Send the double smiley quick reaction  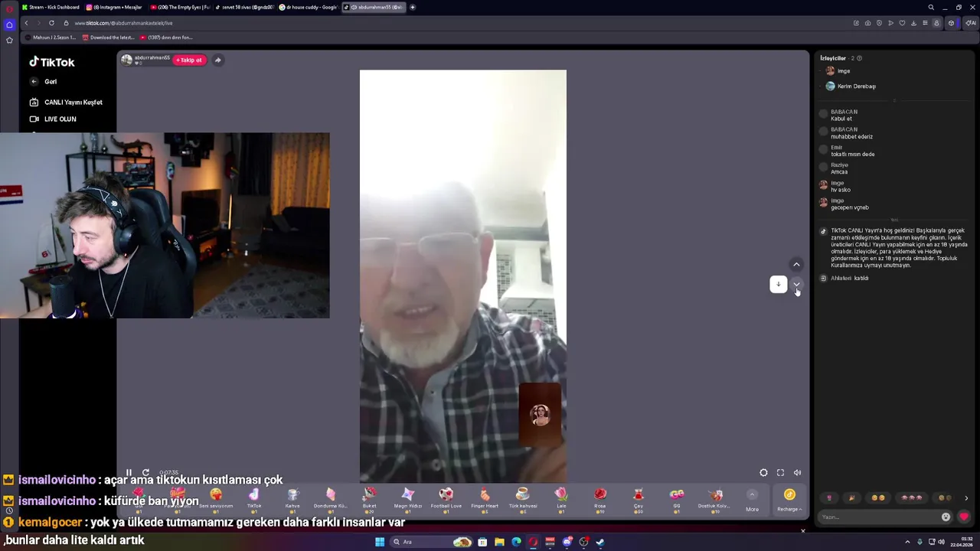click(x=878, y=497)
